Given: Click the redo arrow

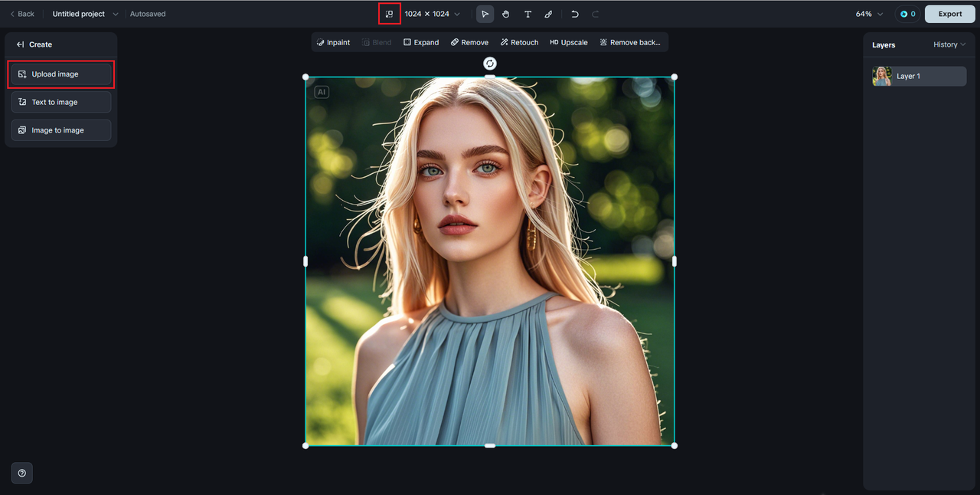Looking at the screenshot, I should [x=596, y=14].
